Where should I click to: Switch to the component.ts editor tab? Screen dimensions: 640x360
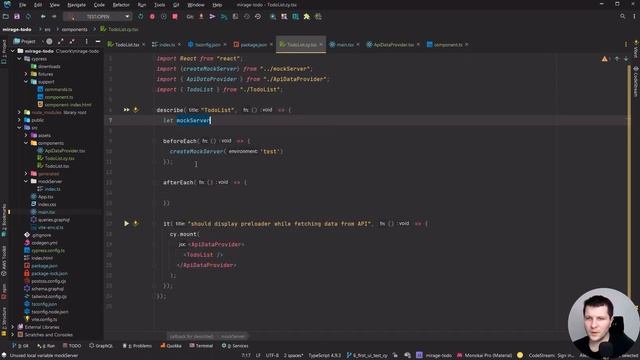point(448,44)
